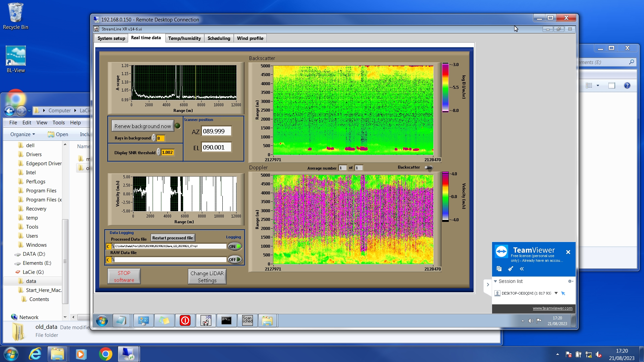Open the command prompt icon in remote taskbar

(226, 320)
